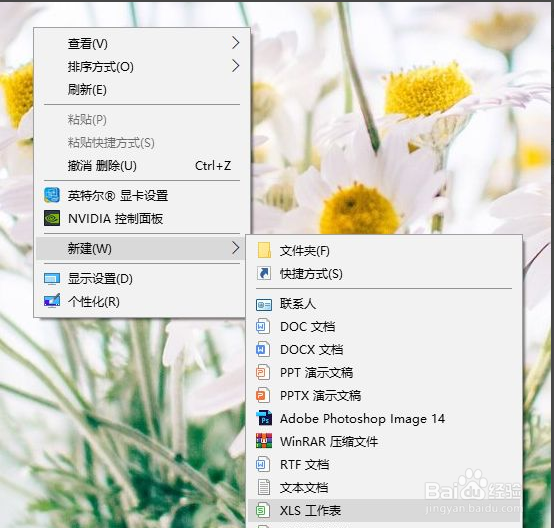Open NVIDIA 控制面板 entry
The height and width of the screenshot is (528, 554).
coord(142,218)
